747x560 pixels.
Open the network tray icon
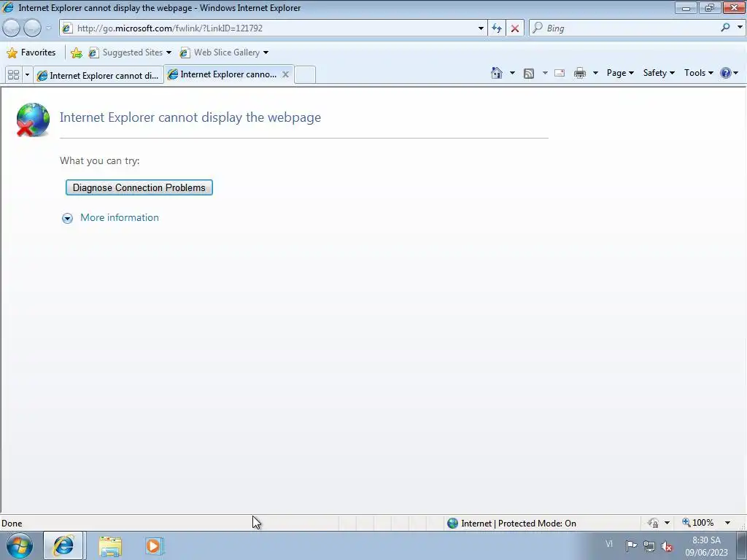pos(649,546)
